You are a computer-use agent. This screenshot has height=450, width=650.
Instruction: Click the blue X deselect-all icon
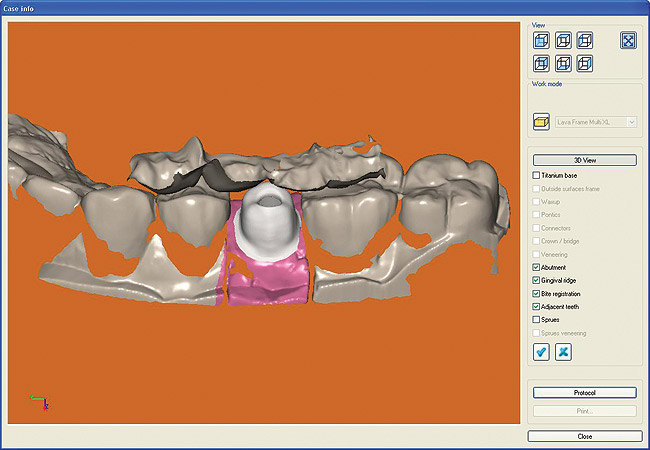pos(563,352)
